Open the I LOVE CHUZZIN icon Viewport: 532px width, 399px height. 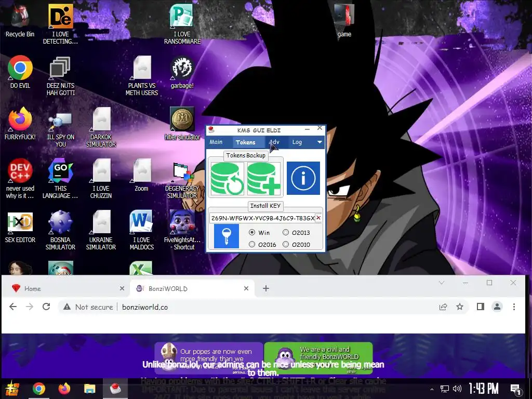tap(101, 178)
